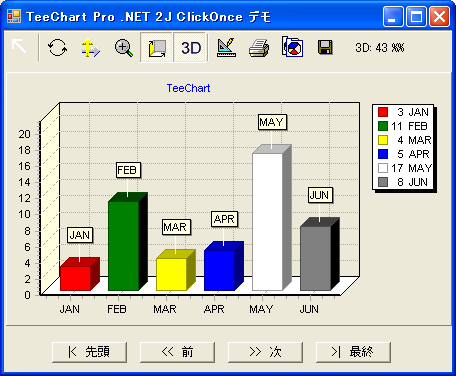
Task: Select the blue APR bar
Action: point(219,270)
